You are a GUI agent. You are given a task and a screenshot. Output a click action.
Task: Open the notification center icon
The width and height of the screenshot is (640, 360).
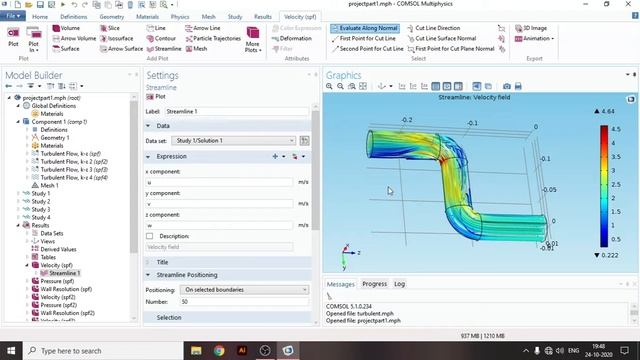(625, 351)
